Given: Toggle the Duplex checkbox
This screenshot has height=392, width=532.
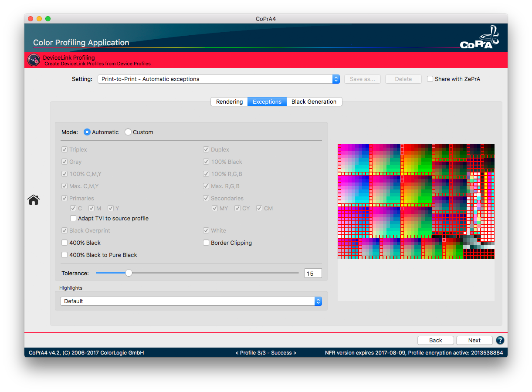Looking at the screenshot, I should coord(206,149).
